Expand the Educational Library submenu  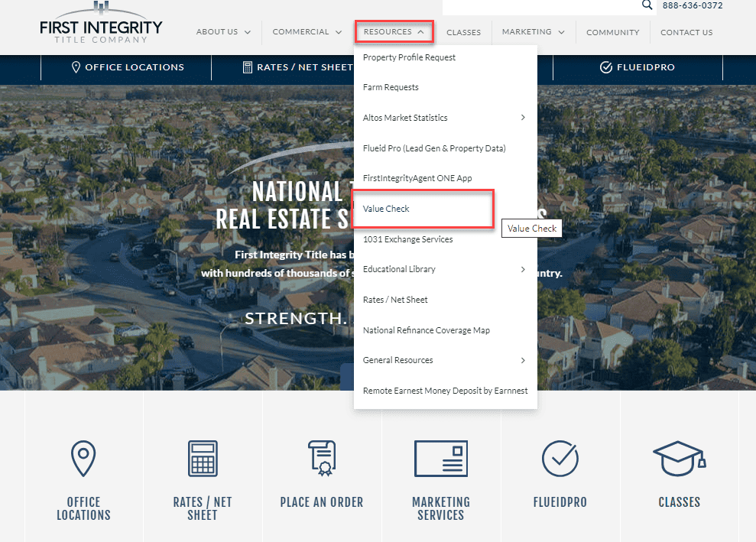click(x=523, y=269)
